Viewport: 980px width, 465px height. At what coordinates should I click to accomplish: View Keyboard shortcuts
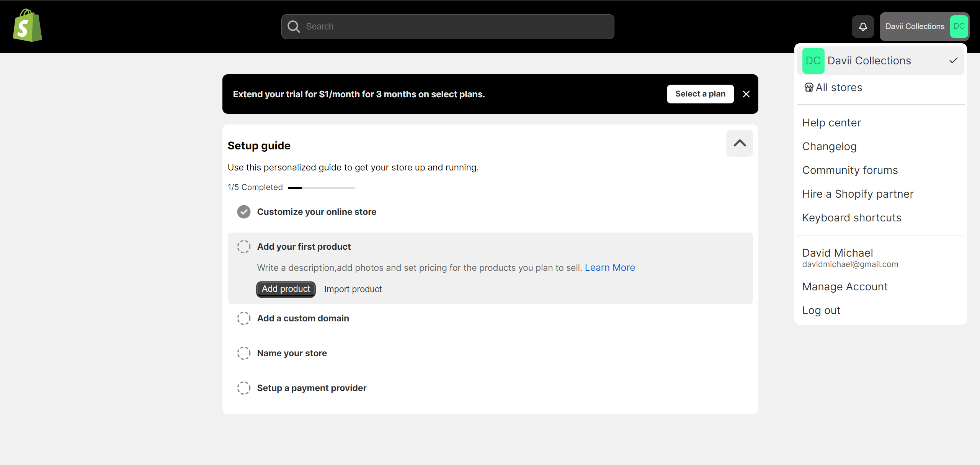pyautogui.click(x=851, y=218)
